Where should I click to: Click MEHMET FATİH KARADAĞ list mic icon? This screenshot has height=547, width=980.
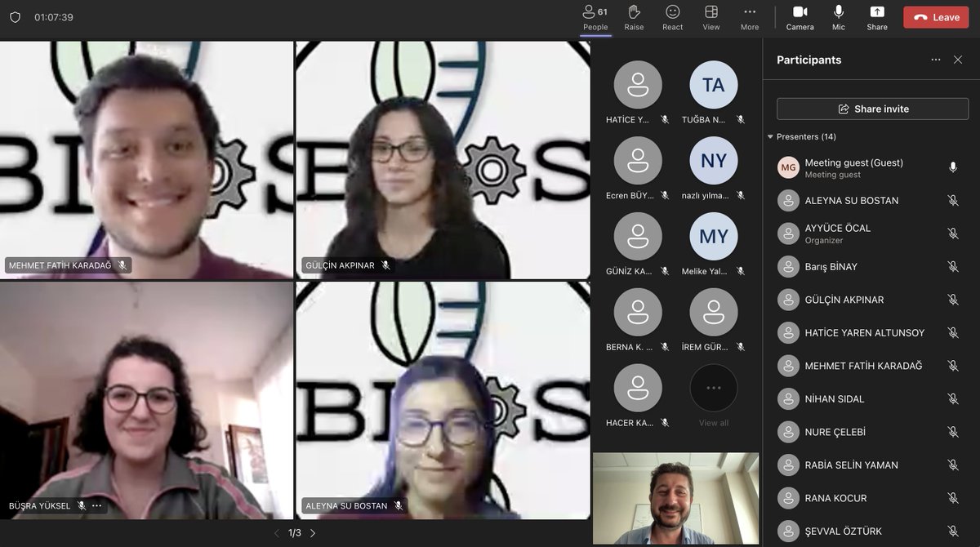(x=952, y=366)
